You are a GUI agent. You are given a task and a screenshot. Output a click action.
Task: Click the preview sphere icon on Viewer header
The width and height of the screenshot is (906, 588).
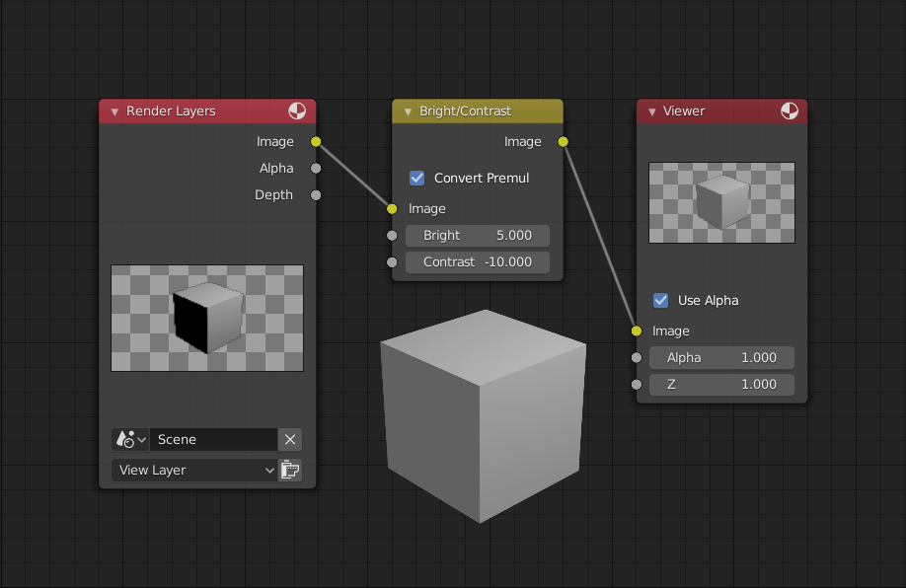[x=789, y=110]
